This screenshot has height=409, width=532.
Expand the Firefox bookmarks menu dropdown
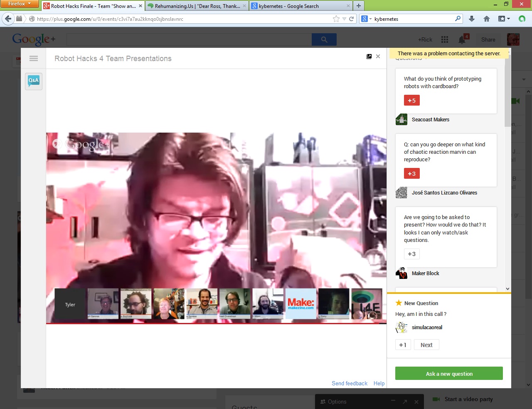(x=504, y=19)
